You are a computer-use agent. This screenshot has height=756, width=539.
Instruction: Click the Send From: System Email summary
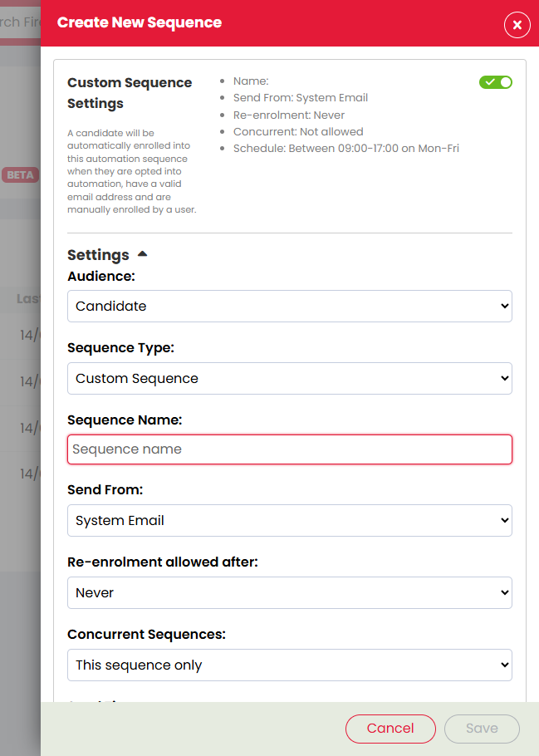(x=301, y=98)
